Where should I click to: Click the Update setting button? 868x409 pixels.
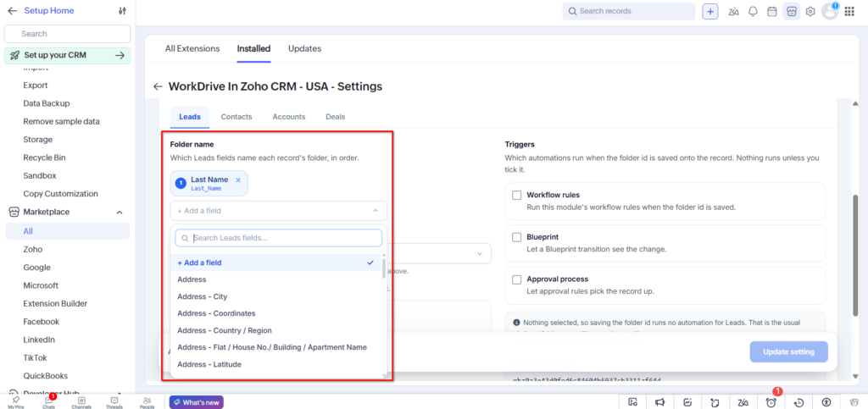click(789, 352)
